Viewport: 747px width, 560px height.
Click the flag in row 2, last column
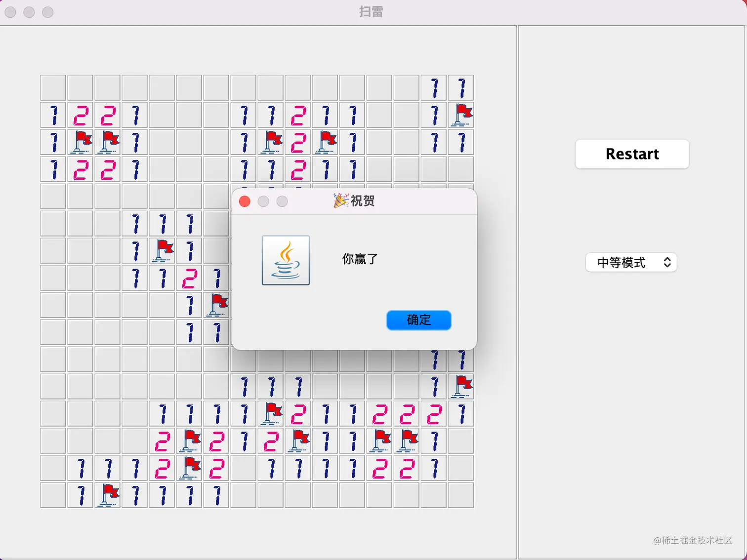click(461, 115)
